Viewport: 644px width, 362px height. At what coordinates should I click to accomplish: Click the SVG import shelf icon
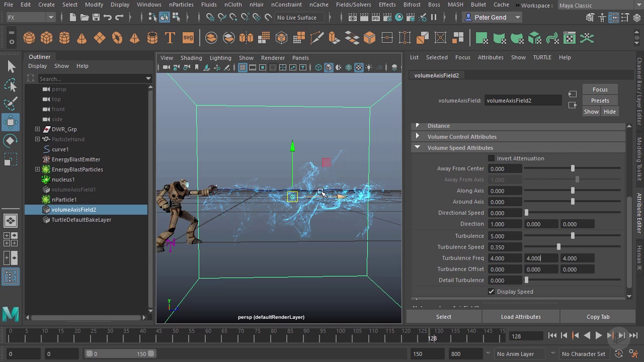point(188,38)
